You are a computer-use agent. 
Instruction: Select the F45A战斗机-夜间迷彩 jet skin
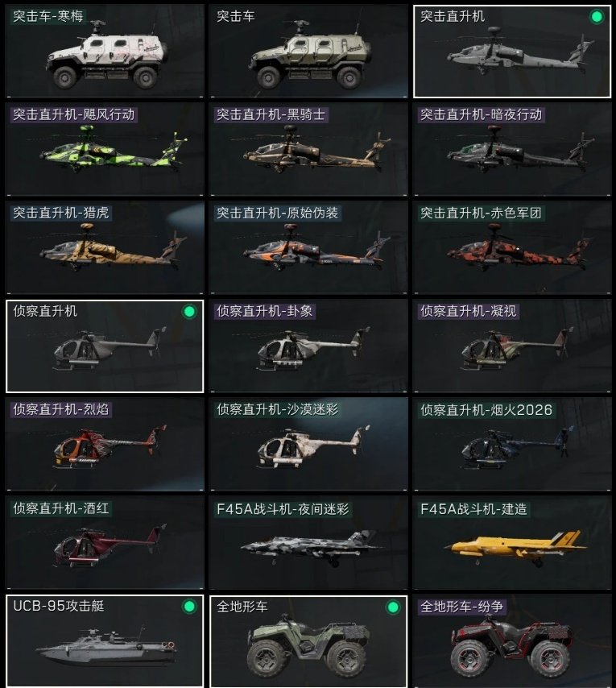pyautogui.click(x=308, y=542)
